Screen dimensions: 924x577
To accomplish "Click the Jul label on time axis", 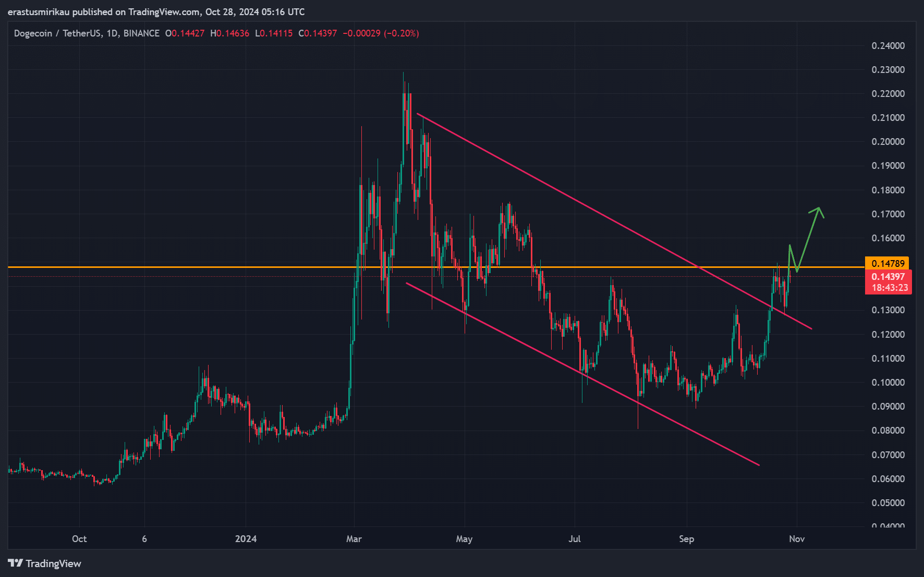I will [575, 539].
